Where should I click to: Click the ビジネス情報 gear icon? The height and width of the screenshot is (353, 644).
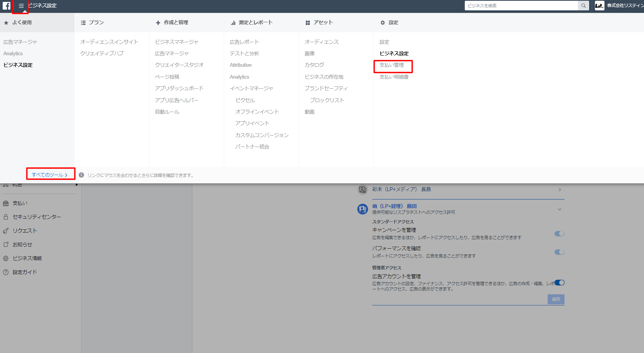[6, 259]
